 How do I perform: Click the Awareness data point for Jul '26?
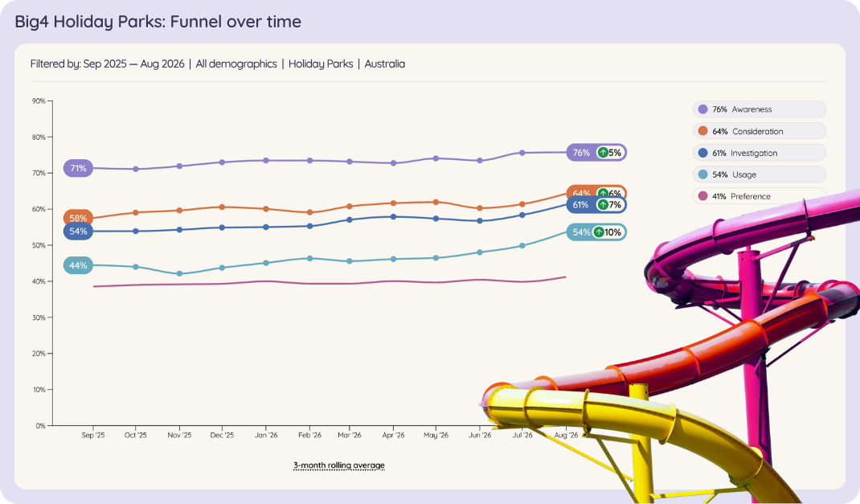pyautogui.click(x=522, y=153)
